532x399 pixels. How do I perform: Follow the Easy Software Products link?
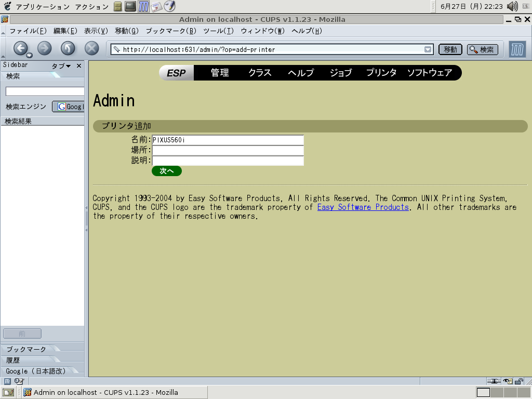point(363,207)
